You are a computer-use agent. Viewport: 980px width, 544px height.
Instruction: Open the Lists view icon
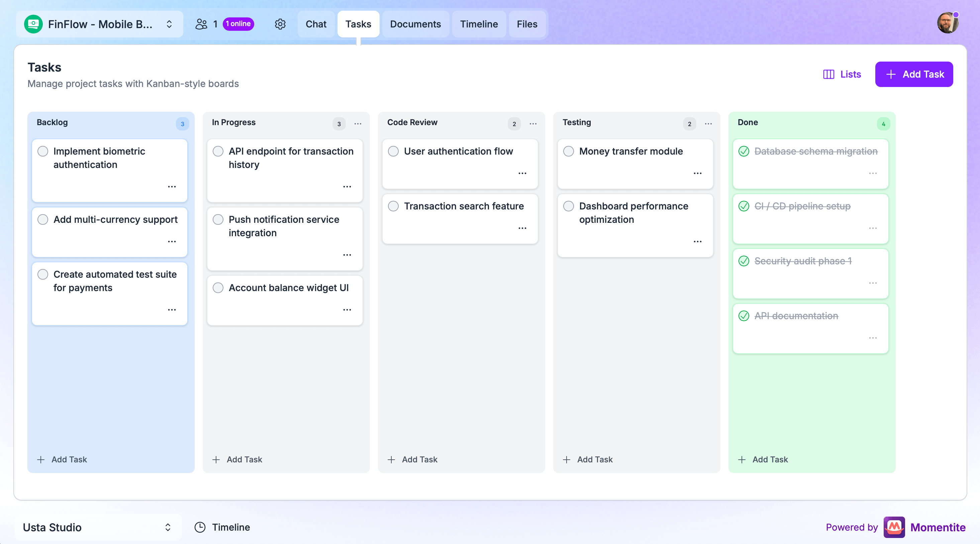828,74
